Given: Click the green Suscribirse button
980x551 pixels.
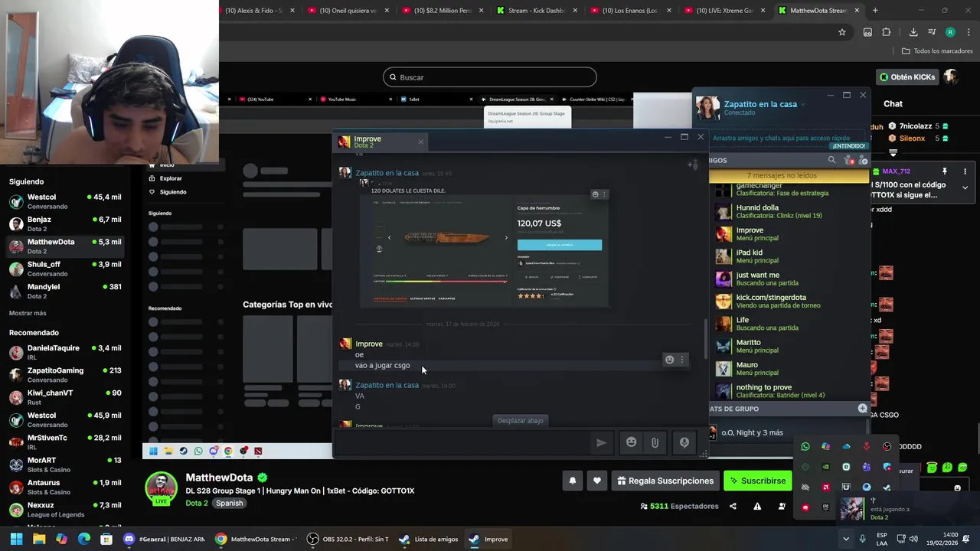Looking at the screenshot, I should 758,481.
